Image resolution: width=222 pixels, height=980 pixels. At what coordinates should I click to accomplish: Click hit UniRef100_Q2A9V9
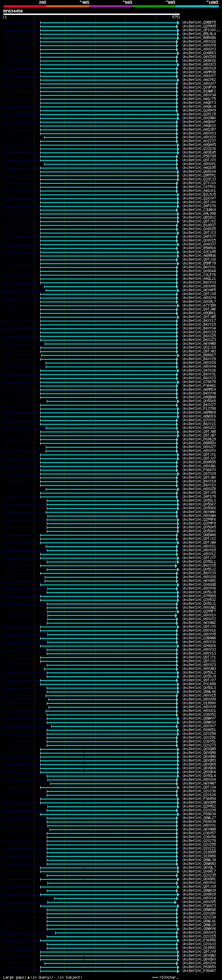click(x=199, y=110)
